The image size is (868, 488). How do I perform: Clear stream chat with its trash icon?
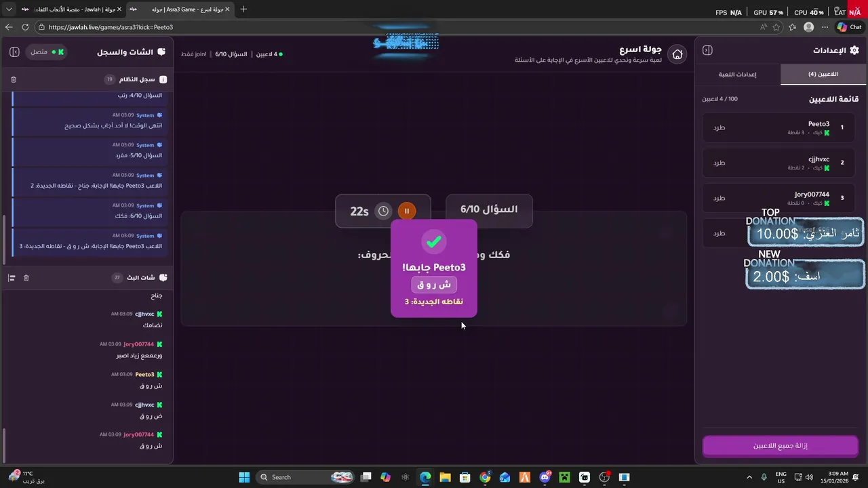click(x=26, y=278)
